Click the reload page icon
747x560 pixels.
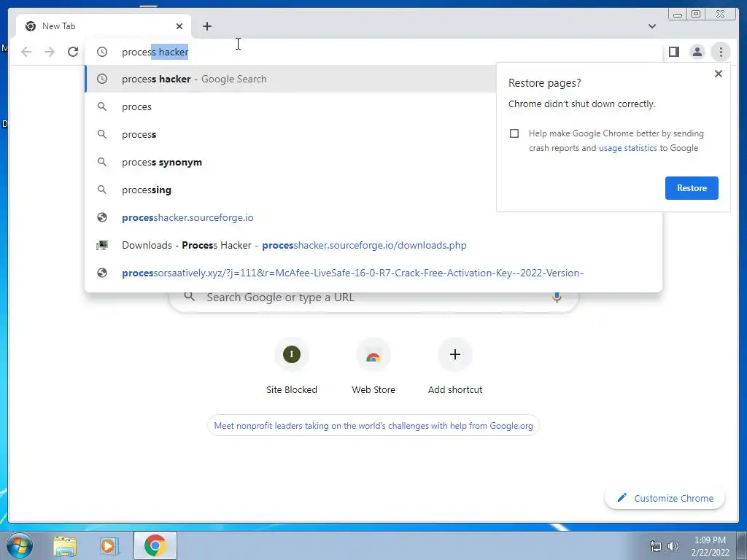73,52
